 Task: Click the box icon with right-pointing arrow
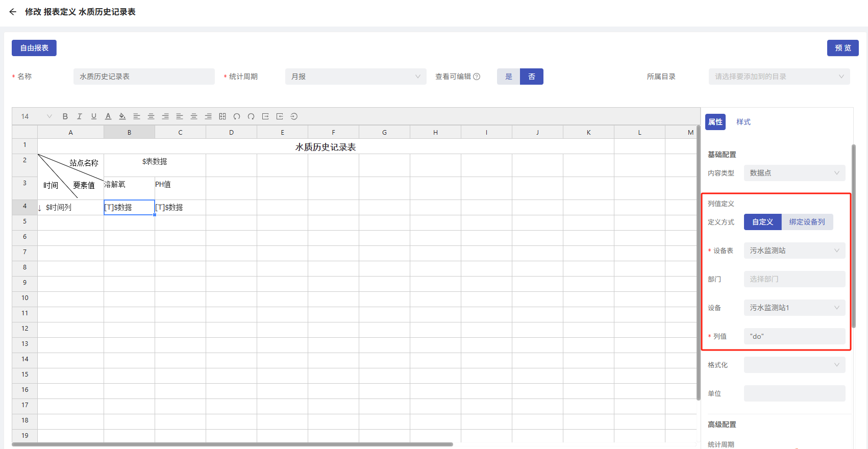(265, 116)
